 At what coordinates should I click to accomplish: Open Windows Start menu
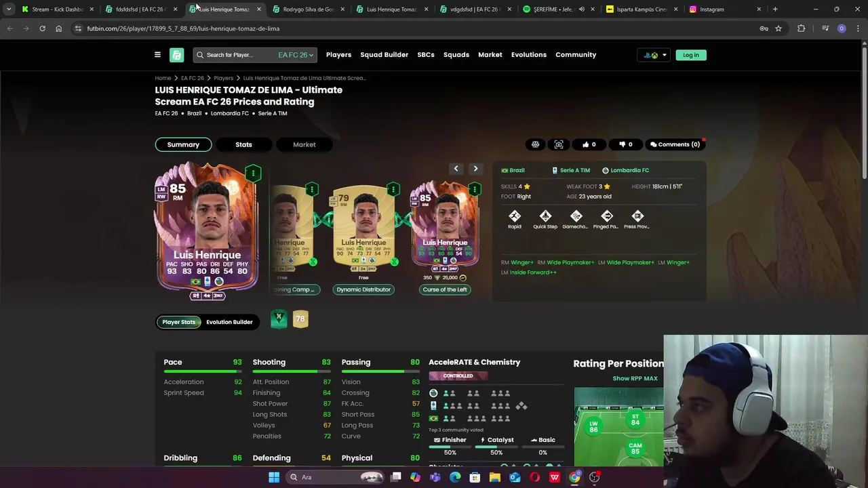click(274, 477)
